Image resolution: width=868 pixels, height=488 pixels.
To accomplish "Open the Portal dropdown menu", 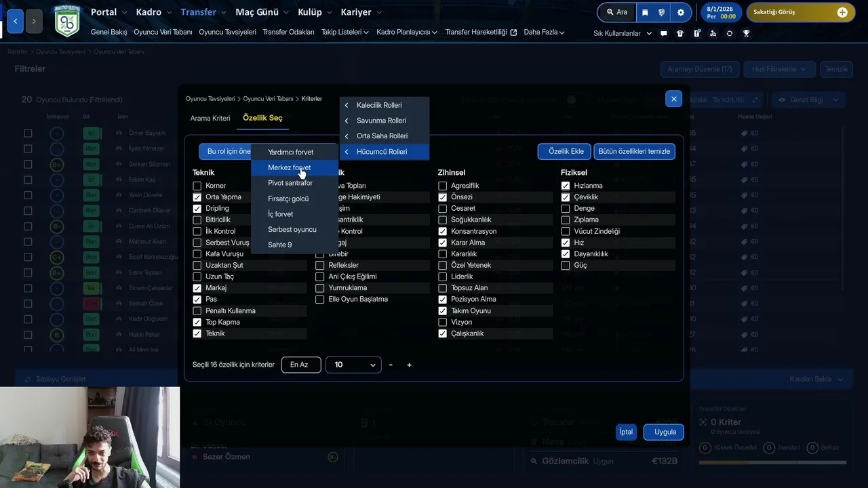I will 109,12.
